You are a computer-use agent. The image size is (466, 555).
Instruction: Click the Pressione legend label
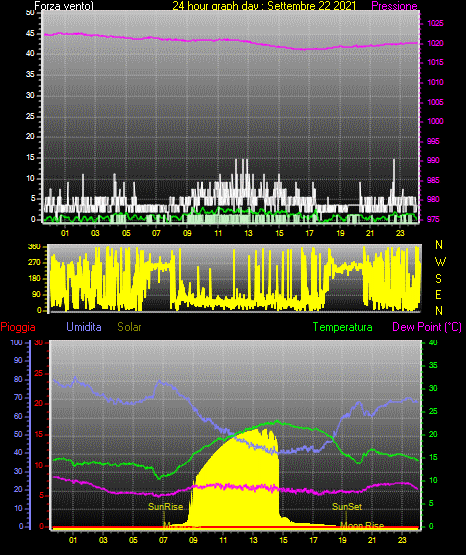coord(394,6)
